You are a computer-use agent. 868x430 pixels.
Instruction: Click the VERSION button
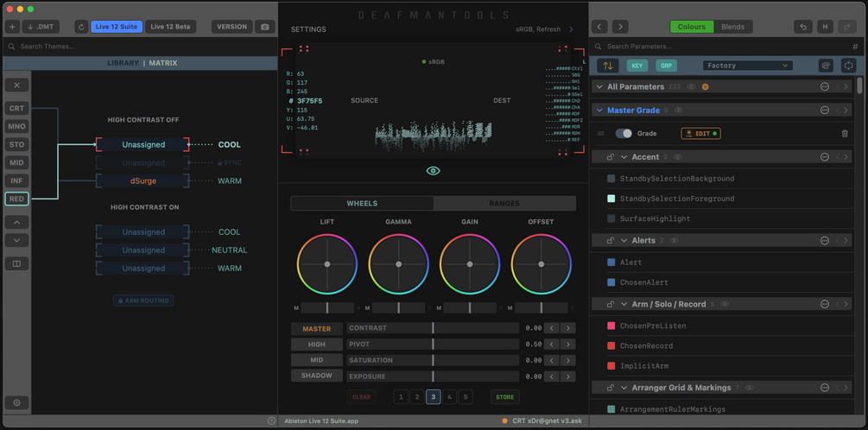232,27
